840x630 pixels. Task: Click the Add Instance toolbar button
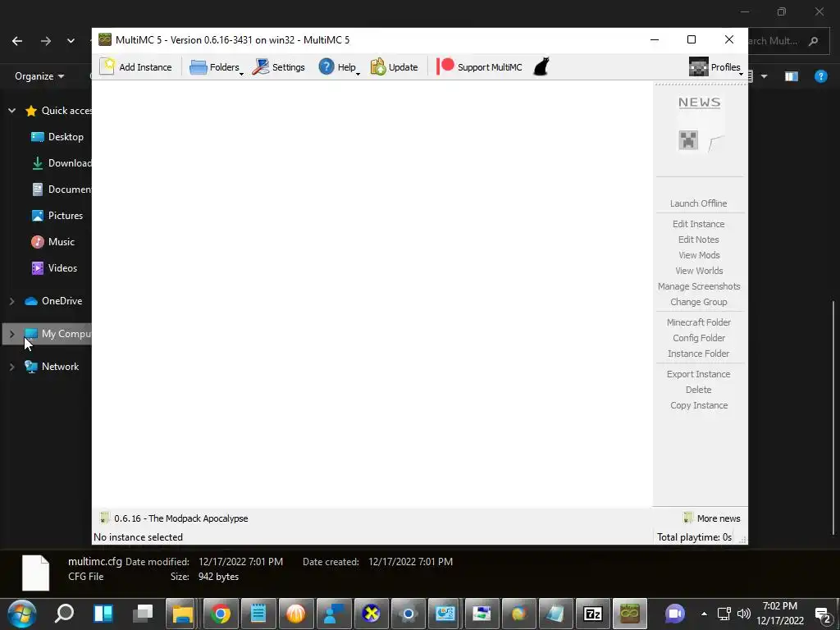click(136, 67)
